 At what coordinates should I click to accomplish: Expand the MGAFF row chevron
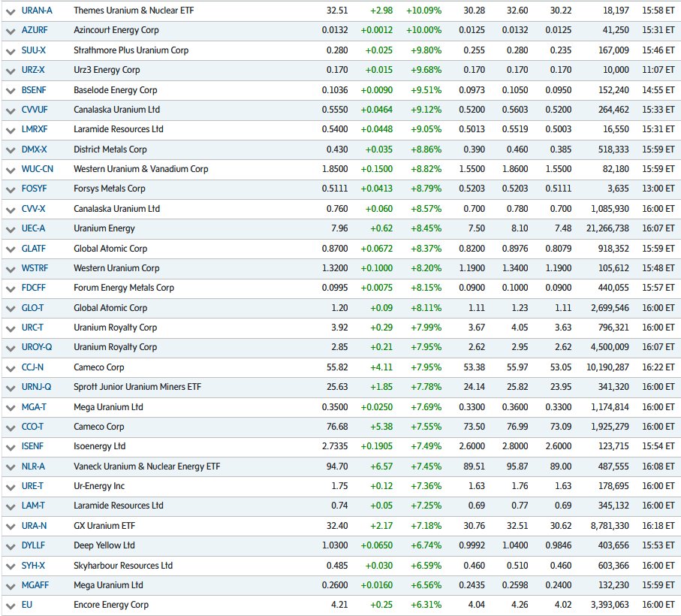[x=11, y=587]
